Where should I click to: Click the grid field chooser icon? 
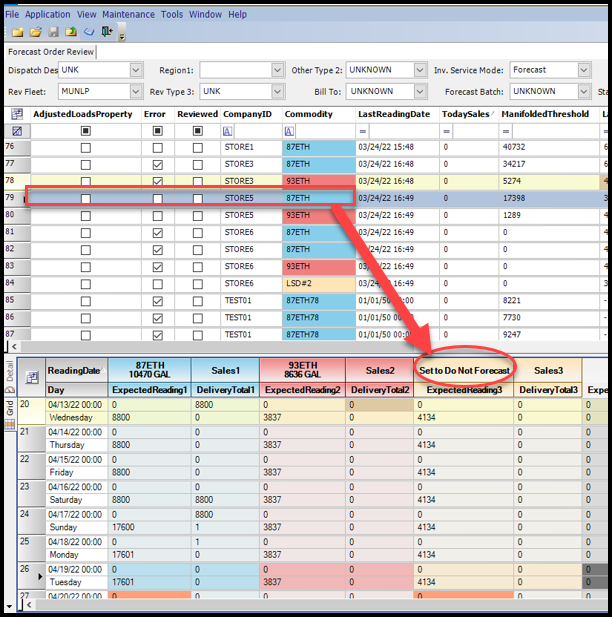(x=16, y=114)
